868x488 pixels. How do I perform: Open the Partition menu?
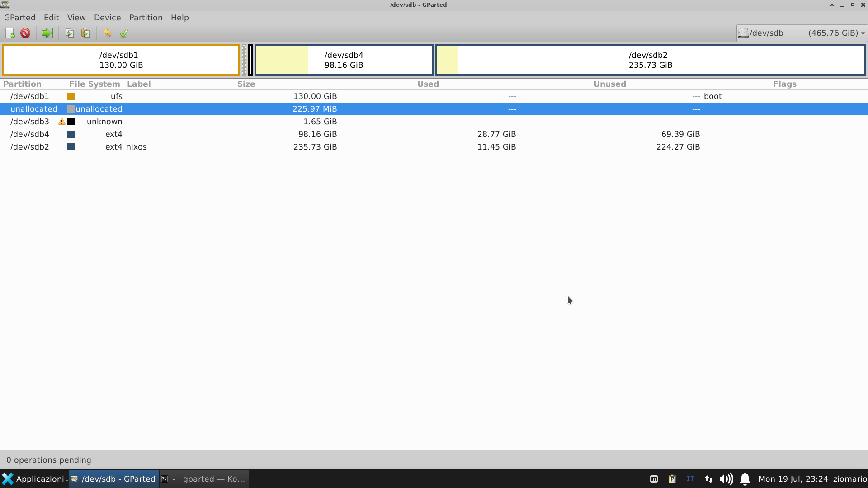(x=146, y=18)
